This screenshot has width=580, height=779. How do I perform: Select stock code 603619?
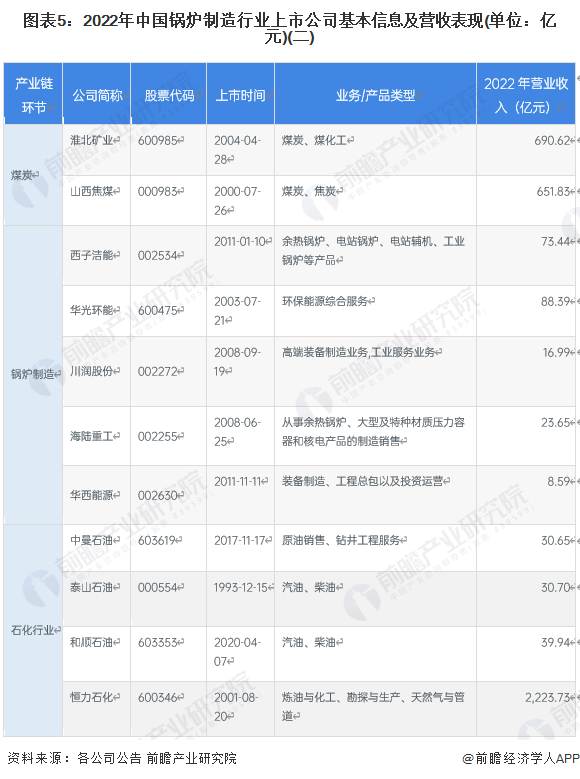(158, 540)
